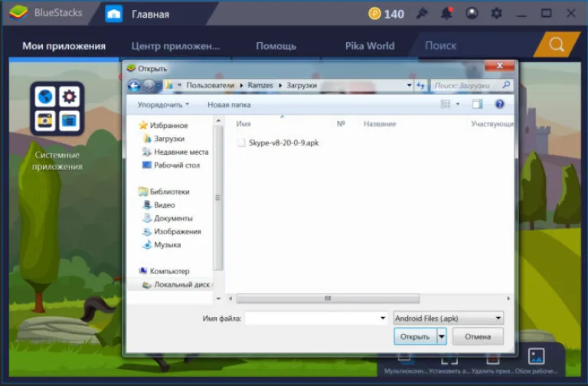Open the file manager system app icon

pos(69,120)
